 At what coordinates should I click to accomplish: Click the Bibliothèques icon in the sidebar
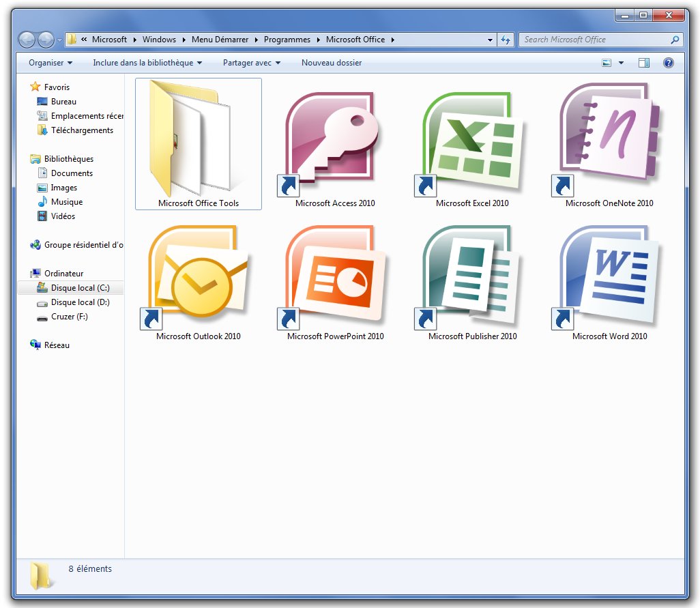(35, 159)
